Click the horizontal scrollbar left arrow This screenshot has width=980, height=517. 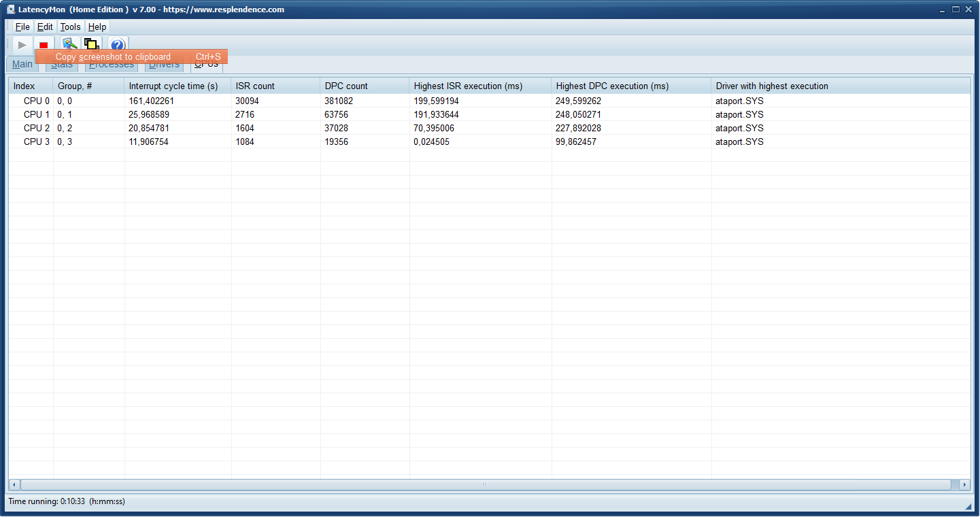14,484
